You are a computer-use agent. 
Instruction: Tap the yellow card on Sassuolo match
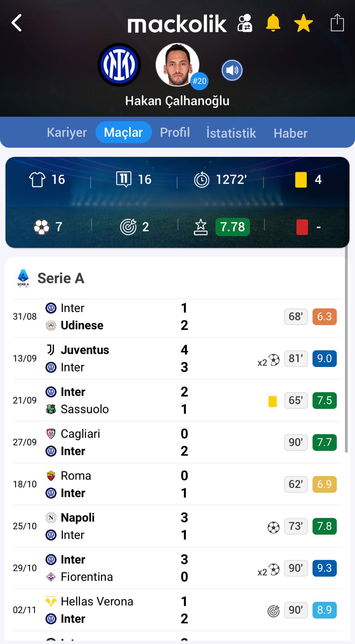click(272, 402)
